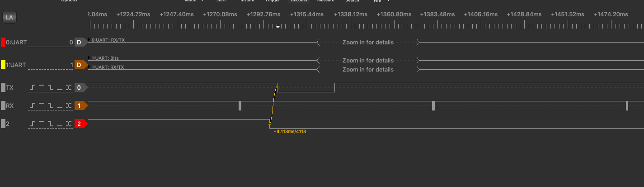Expand the 1:UART: Bits decoder row
The height and width of the screenshot is (187, 644).
[89, 58]
